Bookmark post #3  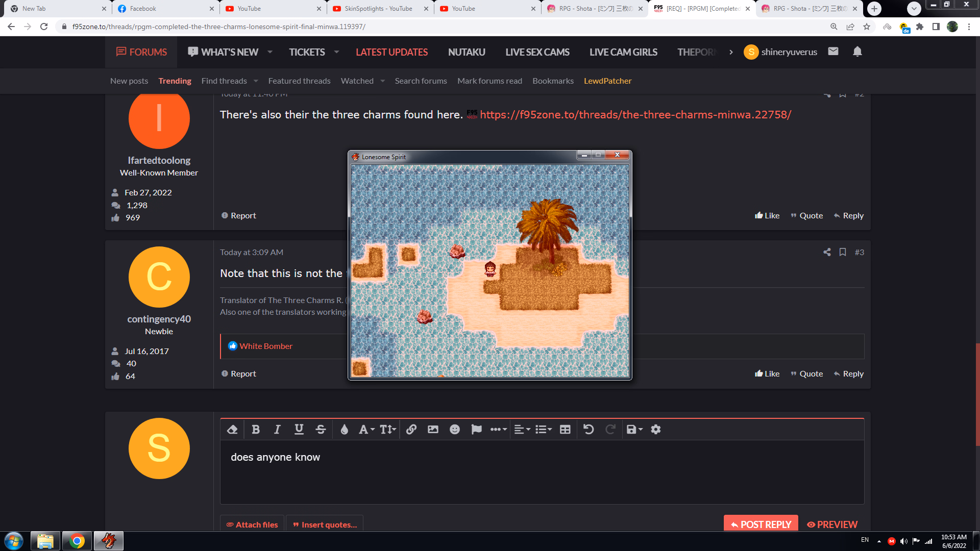coord(843,252)
